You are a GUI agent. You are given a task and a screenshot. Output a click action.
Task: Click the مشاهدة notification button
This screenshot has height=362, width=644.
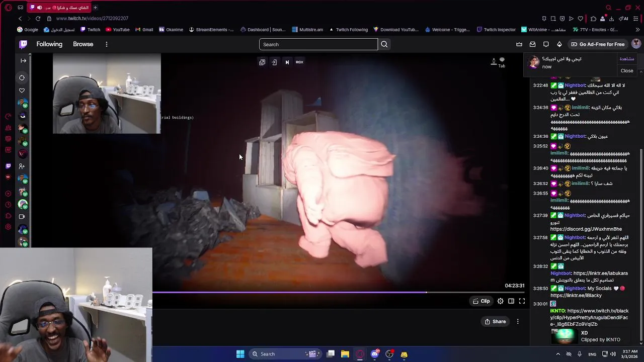tap(627, 59)
